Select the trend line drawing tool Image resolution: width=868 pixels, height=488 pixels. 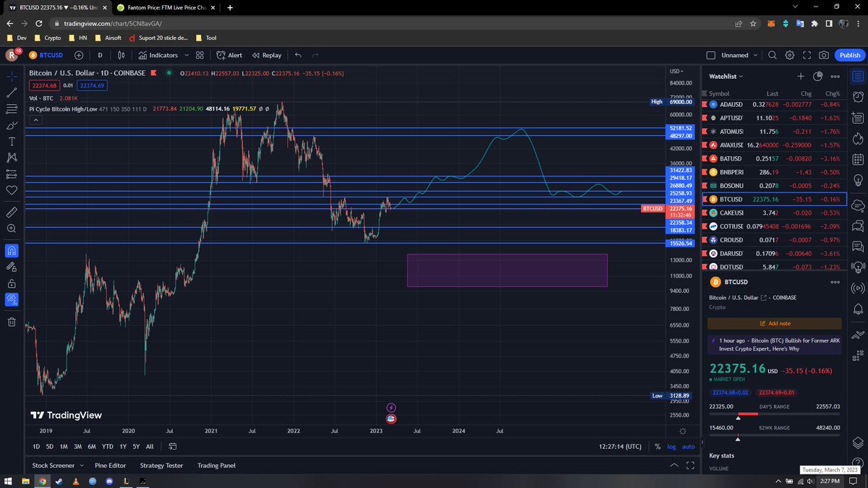pos(12,93)
